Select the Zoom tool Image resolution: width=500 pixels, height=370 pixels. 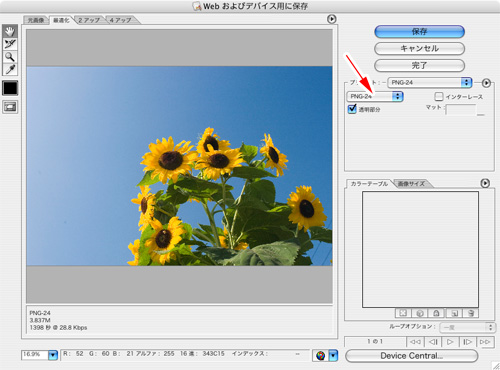(x=10, y=57)
